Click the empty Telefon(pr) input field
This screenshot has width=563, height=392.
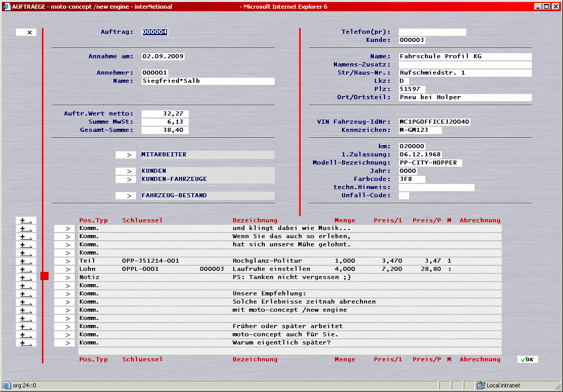click(x=432, y=32)
